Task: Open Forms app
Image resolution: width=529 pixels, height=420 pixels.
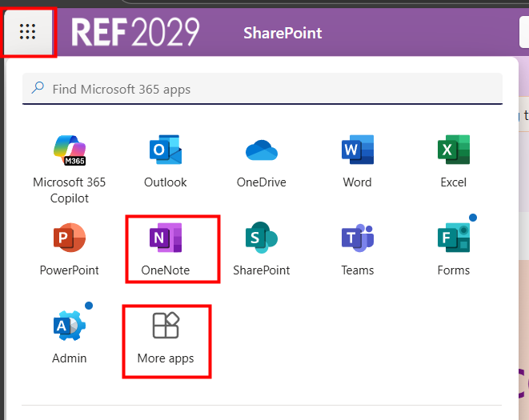Action: tap(454, 250)
